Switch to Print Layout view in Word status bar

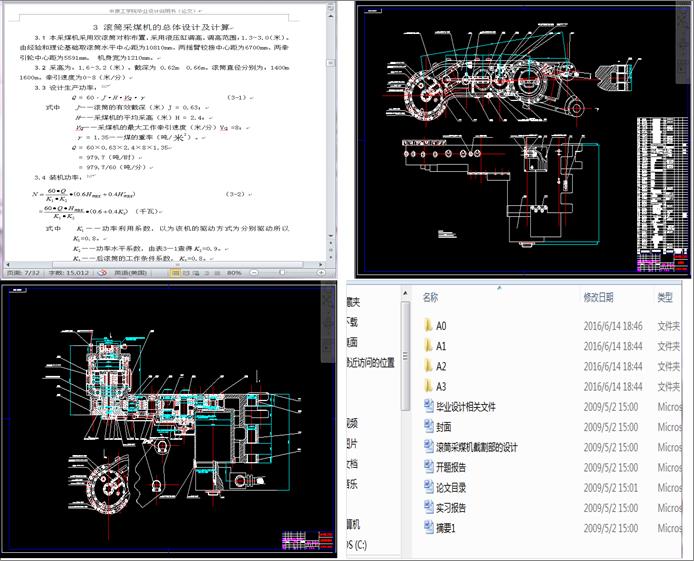click(175, 273)
